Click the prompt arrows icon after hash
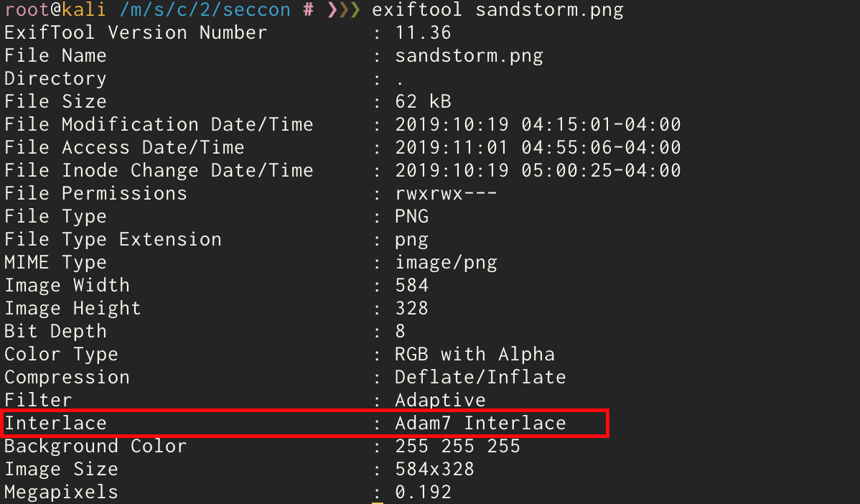This screenshot has height=504, width=860. (344, 10)
